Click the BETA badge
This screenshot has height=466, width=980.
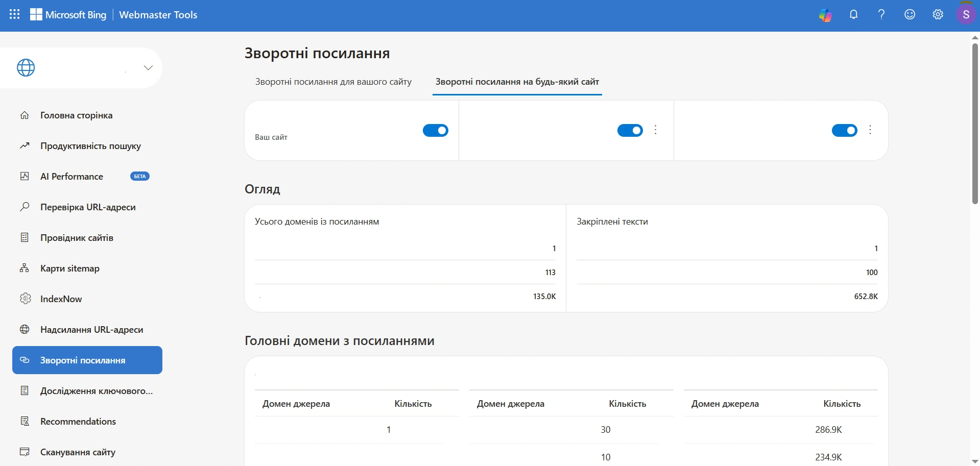pyautogui.click(x=140, y=177)
